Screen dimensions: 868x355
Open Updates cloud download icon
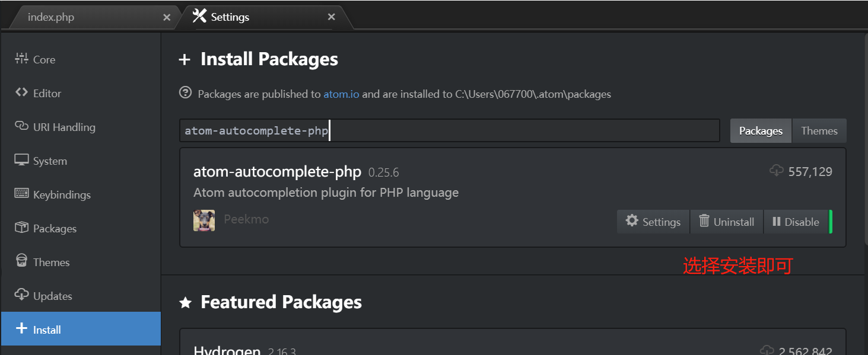pyautogui.click(x=21, y=295)
